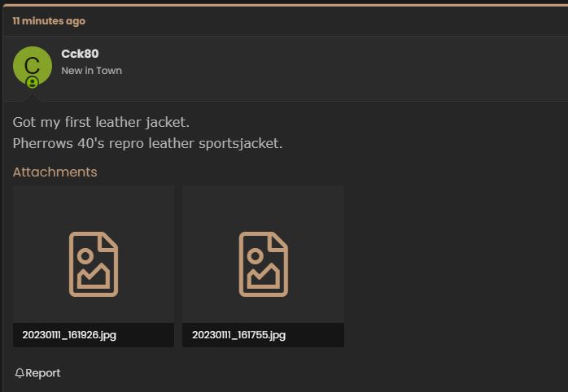Open the 20230111_161926.jpg filename caption
The image size is (568, 392).
pyautogui.click(x=69, y=335)
